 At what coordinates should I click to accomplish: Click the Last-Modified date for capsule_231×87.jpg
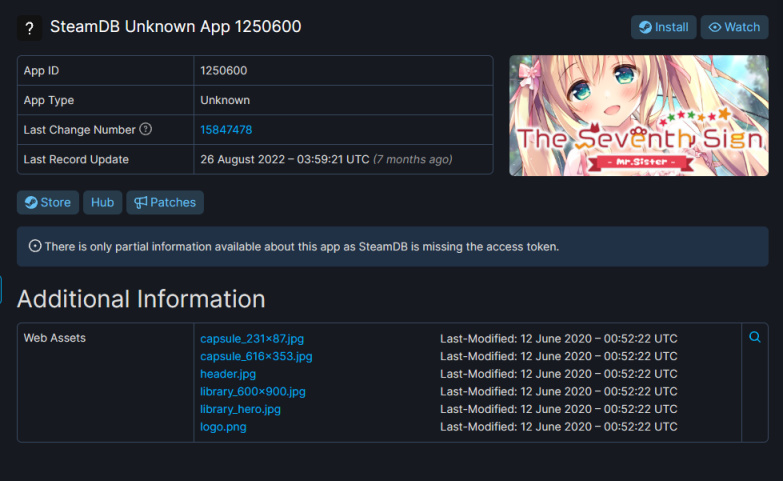pyautogui.click(x=559, y=339)
